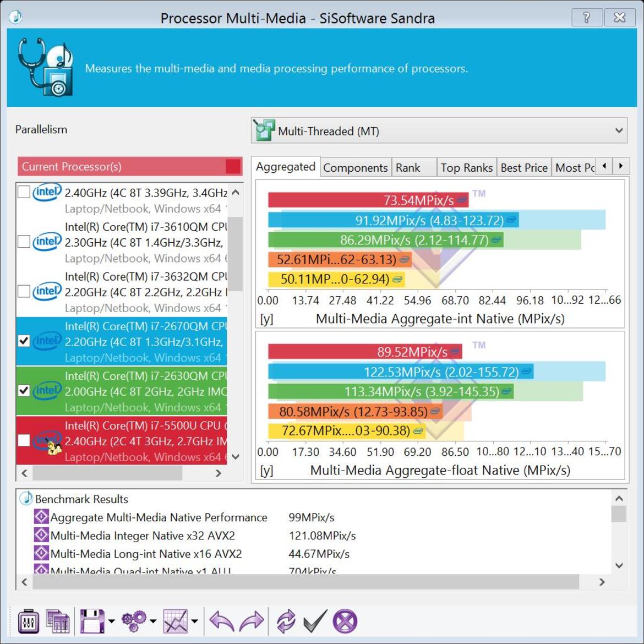Open help with the question mark button
The image size is (644, 644).
pyautogui.click(x=587, y=17)
